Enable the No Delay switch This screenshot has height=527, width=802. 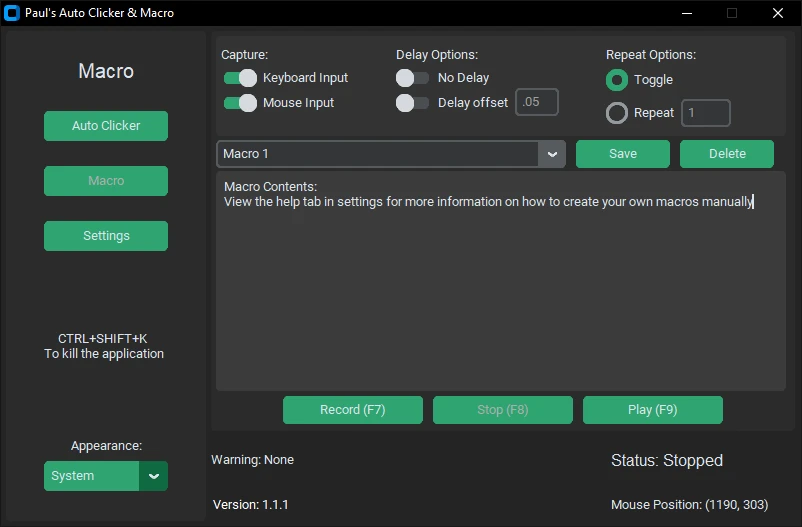coord(412,78)
